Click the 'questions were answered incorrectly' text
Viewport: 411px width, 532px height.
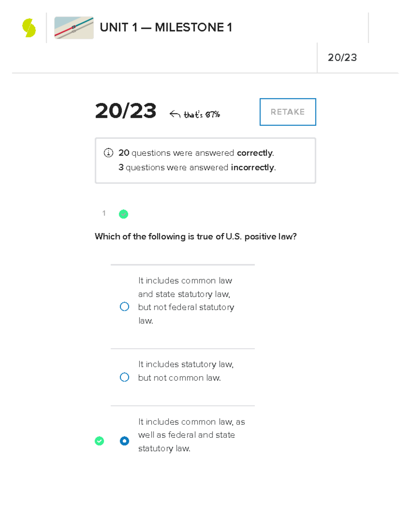(x=197, y=168)
